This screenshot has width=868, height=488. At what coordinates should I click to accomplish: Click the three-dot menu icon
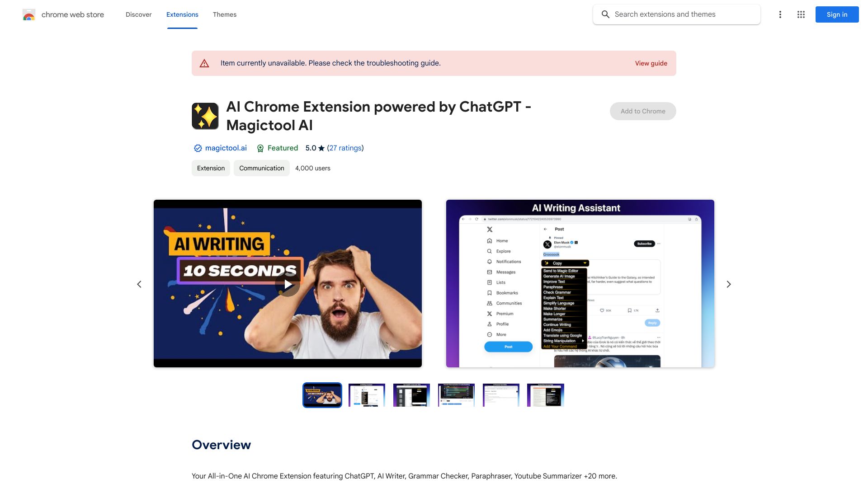pyautogui.click(x=780, y=14)
